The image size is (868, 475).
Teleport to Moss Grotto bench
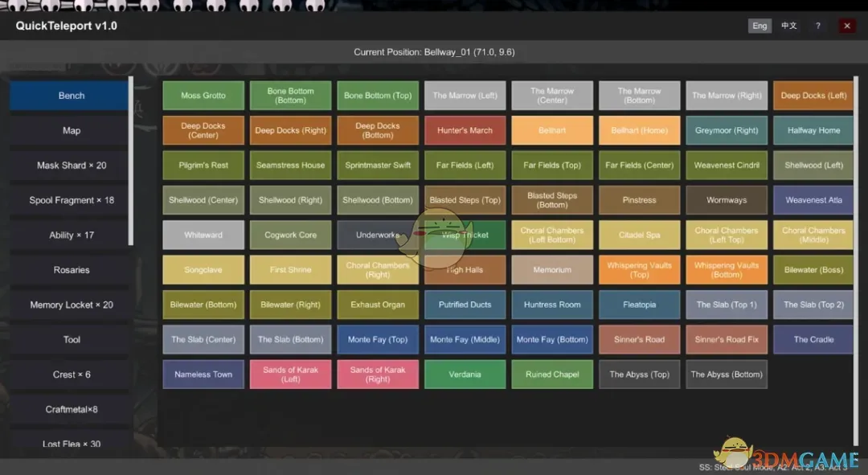click(203, 96)
